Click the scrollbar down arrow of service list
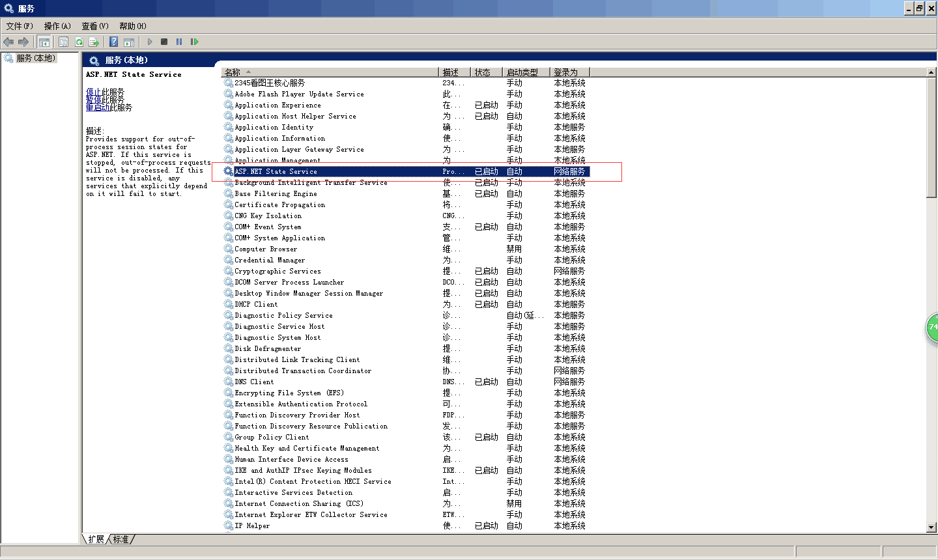 (x=931, y=527)
